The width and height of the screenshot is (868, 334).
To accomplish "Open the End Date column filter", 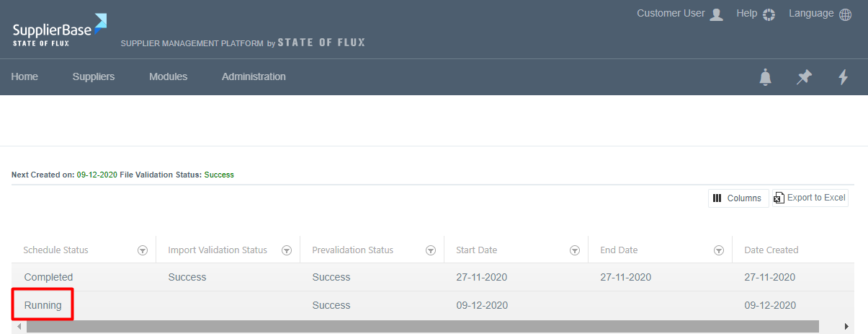I will coord(719,250).
